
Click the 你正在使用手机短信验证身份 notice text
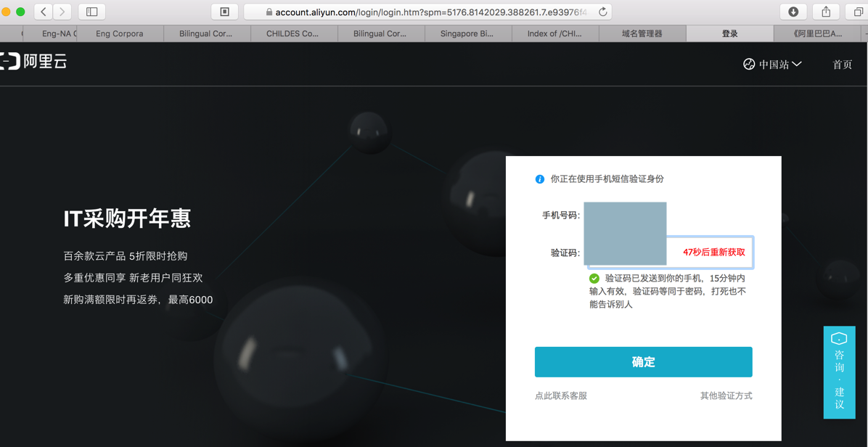click(x=607, y=179)
